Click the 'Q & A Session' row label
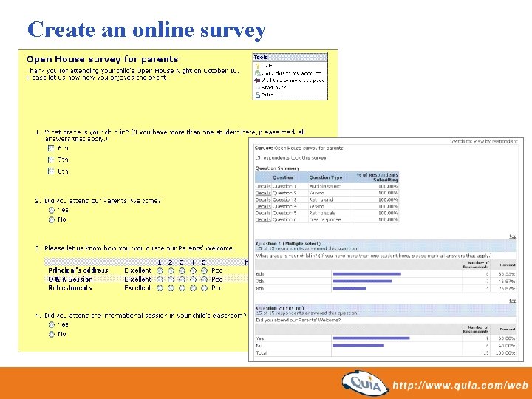Viewport: 532px width, 399px height. (x=70, y=279)
